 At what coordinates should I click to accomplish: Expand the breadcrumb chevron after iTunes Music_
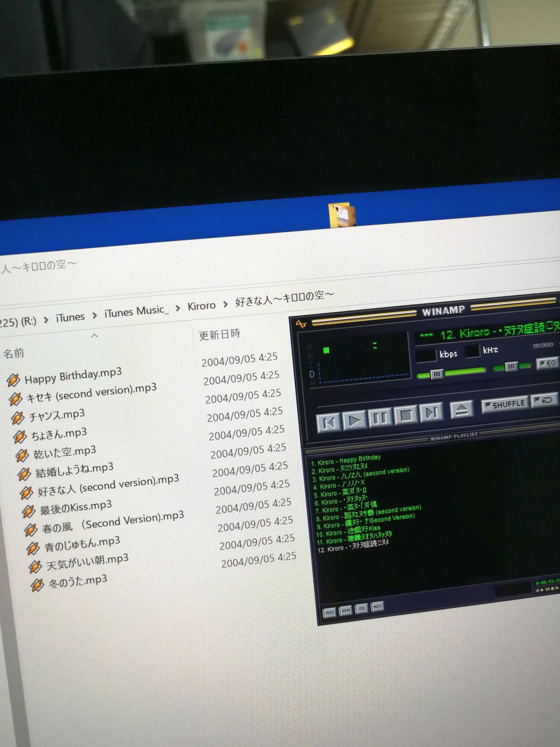[x=178, y=308]
